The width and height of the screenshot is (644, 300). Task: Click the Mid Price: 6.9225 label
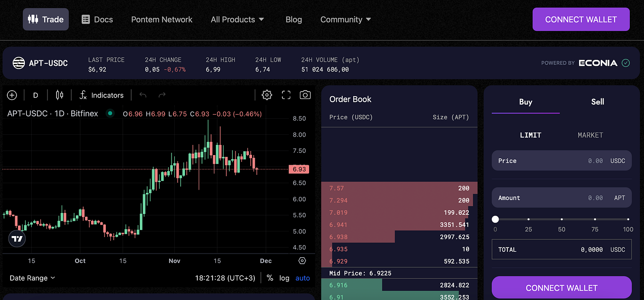point(360,273)
